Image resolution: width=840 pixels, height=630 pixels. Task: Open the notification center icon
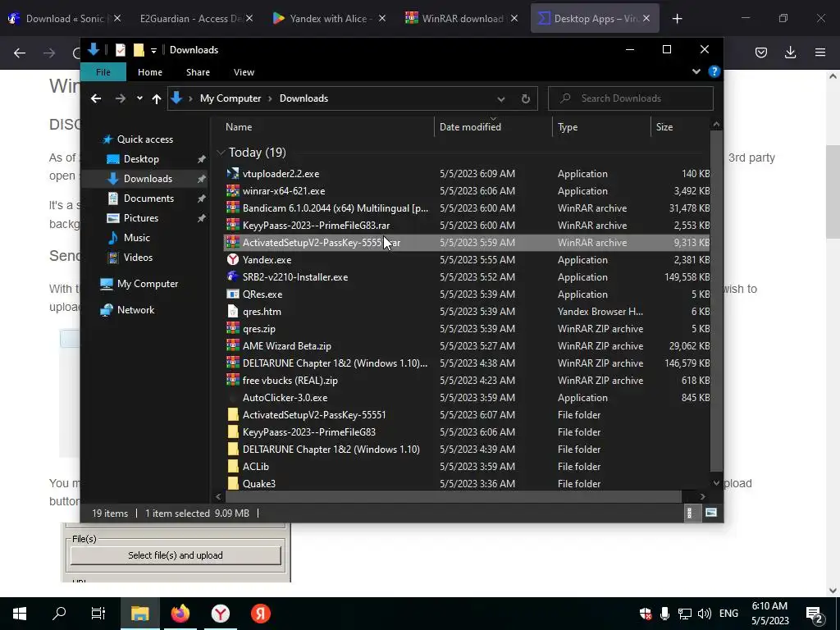click(815, 614)
